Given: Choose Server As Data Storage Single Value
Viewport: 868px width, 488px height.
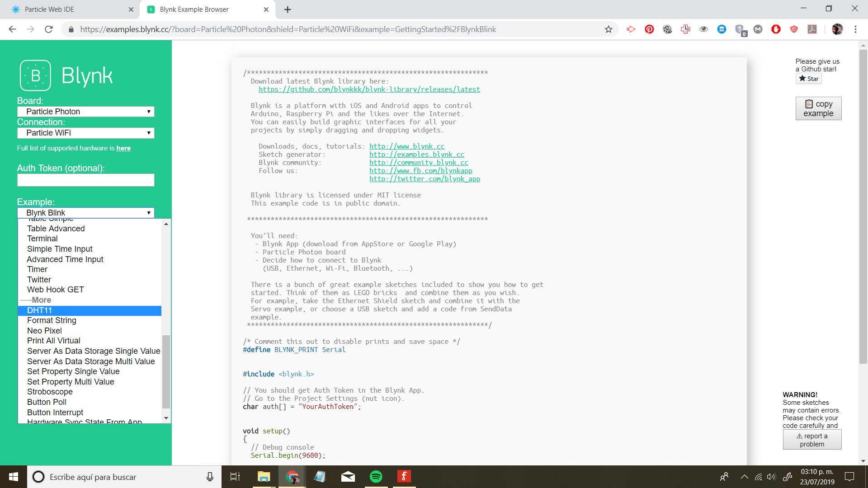Looking at the screenshot, I should [90, 351].
